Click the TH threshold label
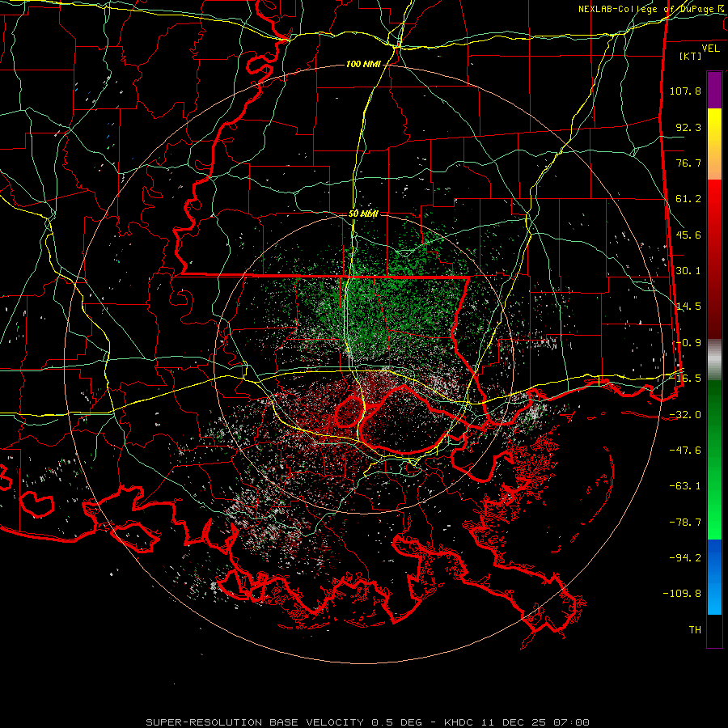The image size is (728, 728). pos(695,630)
